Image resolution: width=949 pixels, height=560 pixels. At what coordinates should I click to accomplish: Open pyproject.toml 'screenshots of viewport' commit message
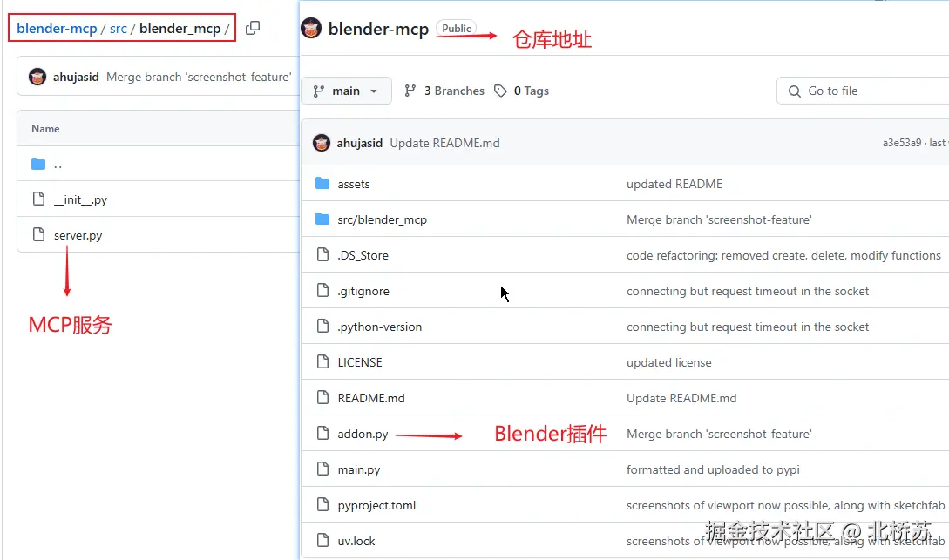[x=785, y=505]
